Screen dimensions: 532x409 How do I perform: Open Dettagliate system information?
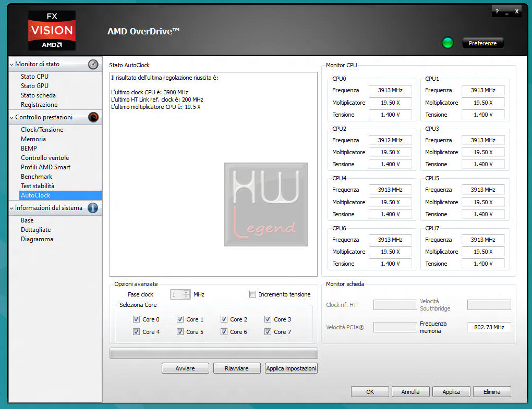[35, 230]
